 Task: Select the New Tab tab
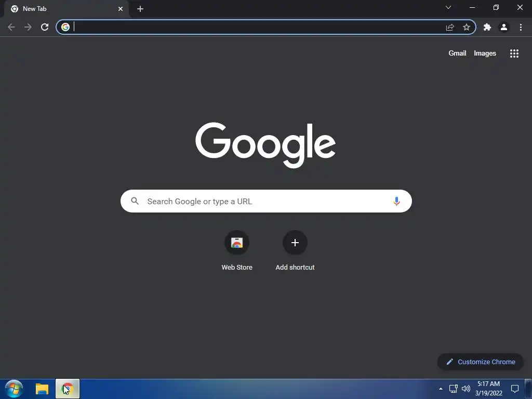66,9
